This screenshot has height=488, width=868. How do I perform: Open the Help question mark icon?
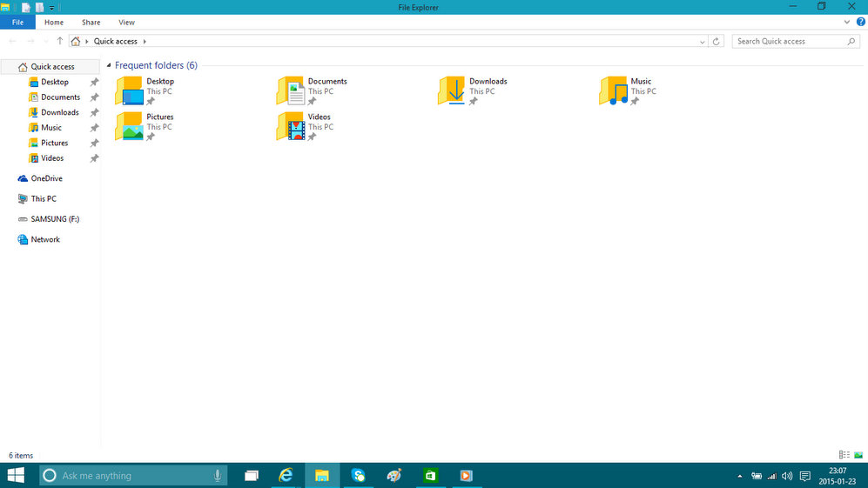coord(860,22)
